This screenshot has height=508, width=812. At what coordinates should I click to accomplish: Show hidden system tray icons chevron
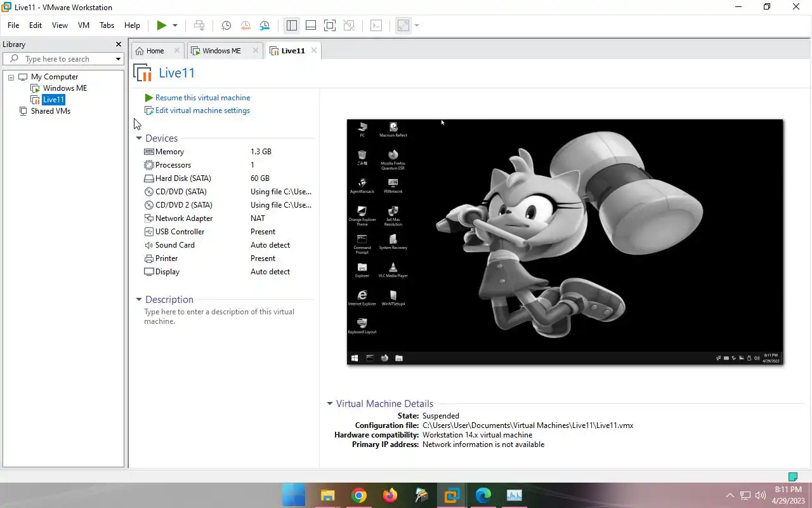tap(730, 495)
